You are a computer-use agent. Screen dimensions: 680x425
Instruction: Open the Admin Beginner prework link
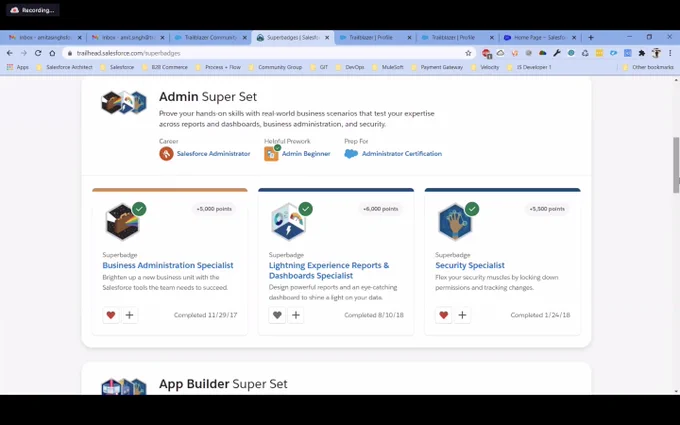[306, 154]
